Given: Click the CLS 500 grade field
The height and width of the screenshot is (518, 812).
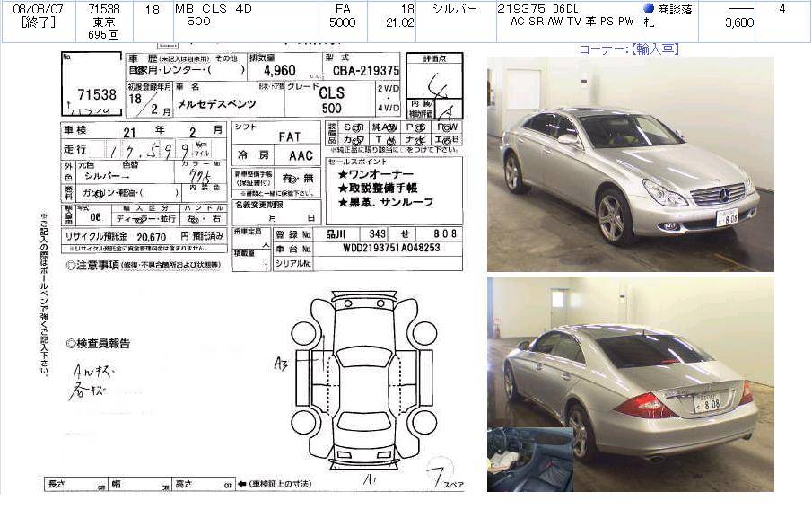Looking at the screenshot, I should (331, 100).
